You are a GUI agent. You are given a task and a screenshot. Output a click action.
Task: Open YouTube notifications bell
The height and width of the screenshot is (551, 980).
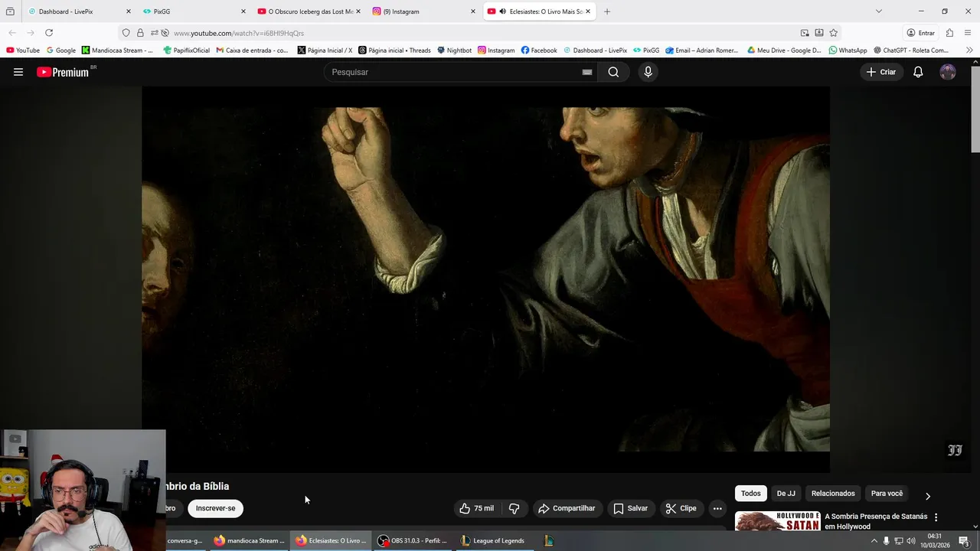tap(918, 72)
